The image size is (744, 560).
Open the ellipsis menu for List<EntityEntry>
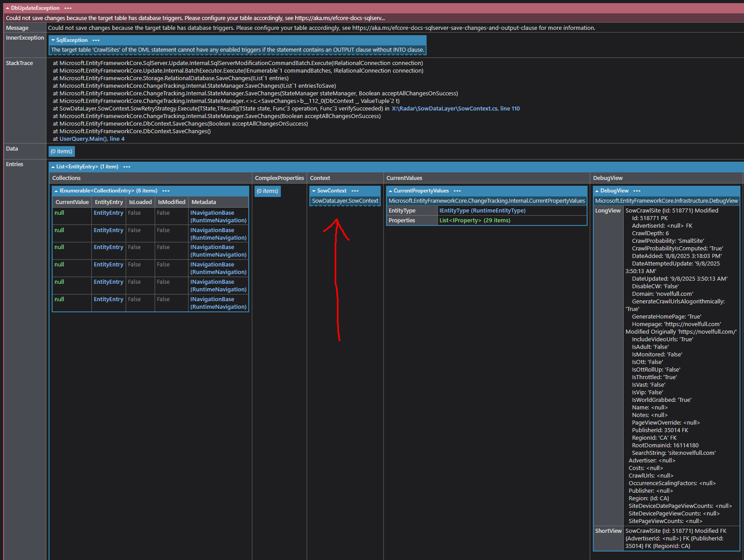coord(127,167)
